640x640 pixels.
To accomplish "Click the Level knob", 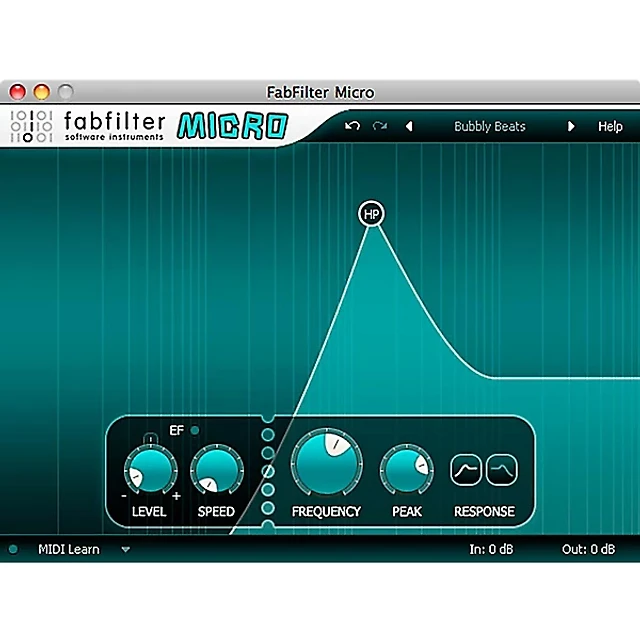I will 149,470.
